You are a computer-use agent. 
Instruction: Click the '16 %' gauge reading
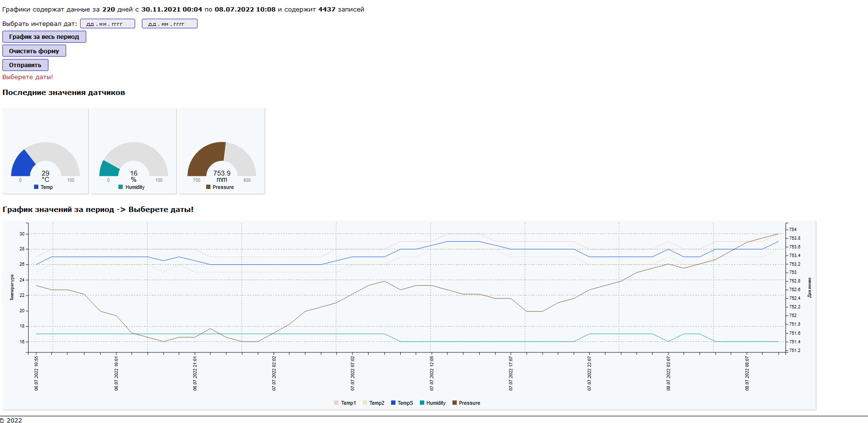tap(134, 176)
